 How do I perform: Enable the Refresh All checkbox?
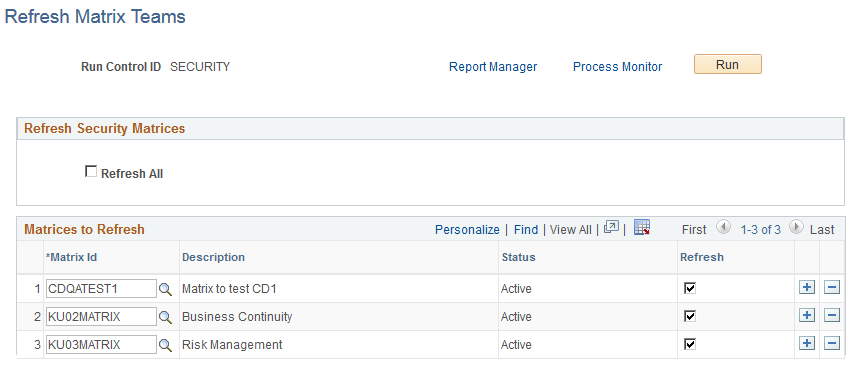click(x=90, y=172)
